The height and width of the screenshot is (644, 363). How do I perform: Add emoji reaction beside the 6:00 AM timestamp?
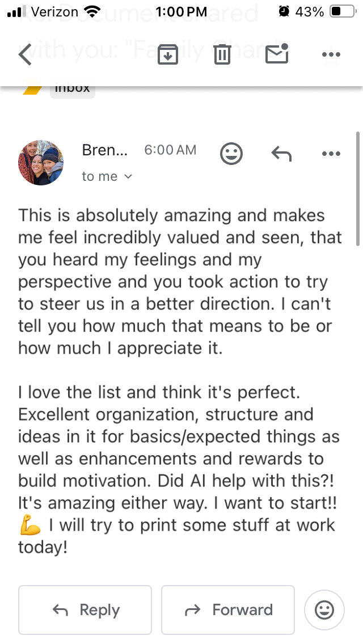pyautogui.click(x=231, y=154)
